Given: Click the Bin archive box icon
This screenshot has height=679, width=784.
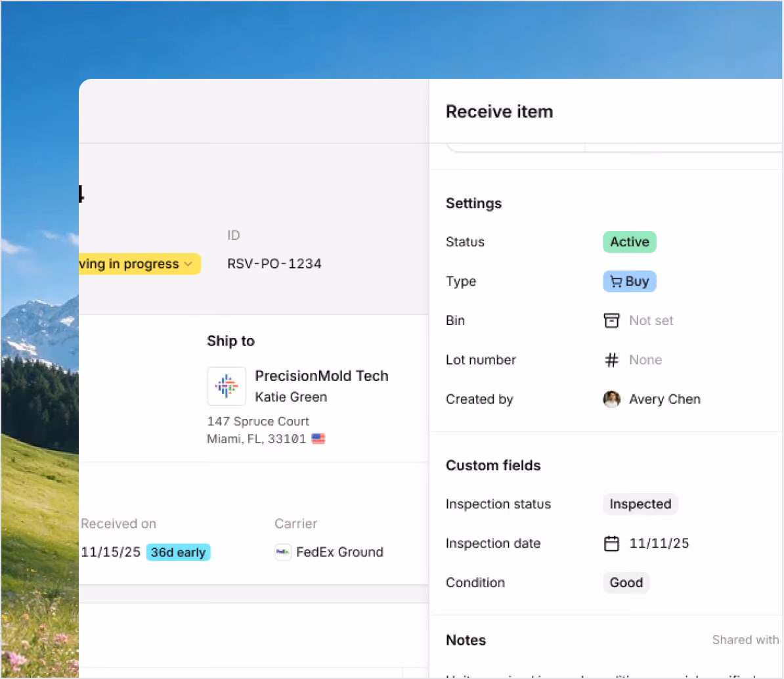Looking at the screenshot, I should [x=611, y=320].
